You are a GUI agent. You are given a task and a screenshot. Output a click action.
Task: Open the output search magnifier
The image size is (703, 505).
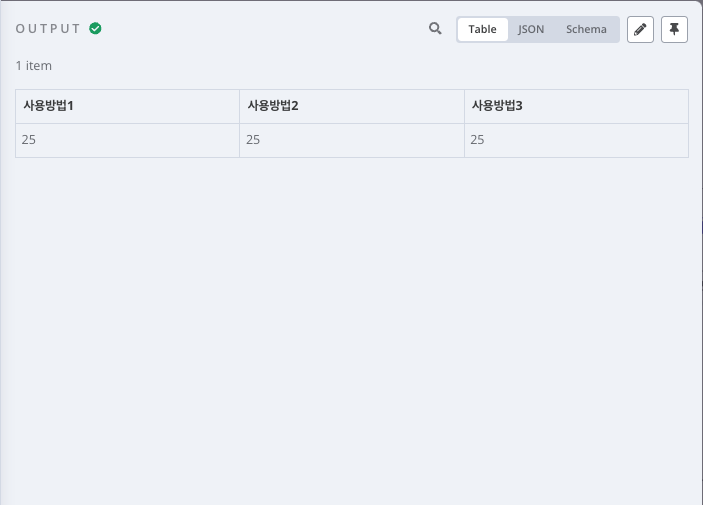(x=435, y=29)
